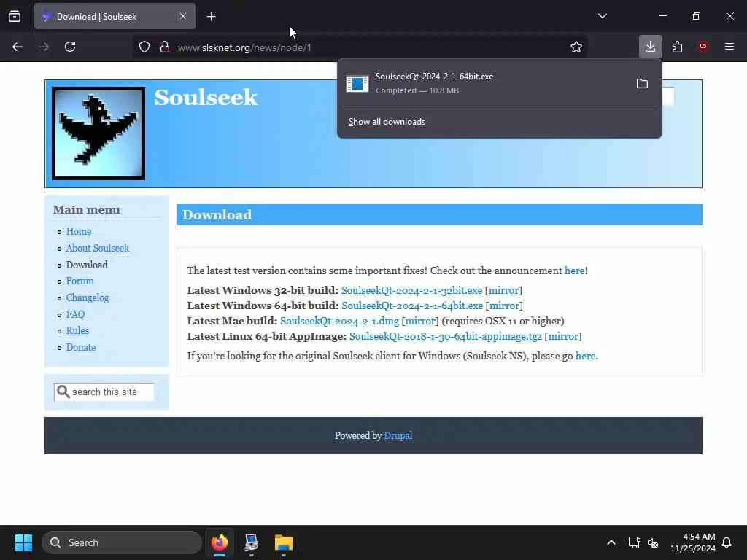This screenshot has width=747, height=560.
Task: Expand the list all tabs chevron
Action: (x=602, y=16)
